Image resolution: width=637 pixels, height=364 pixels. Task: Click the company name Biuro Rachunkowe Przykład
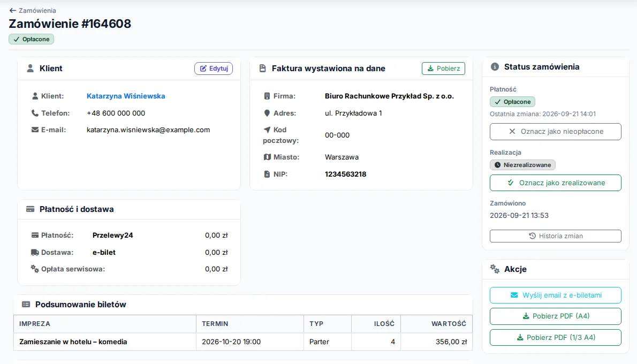pyautogui.click(x=389, y=96)
